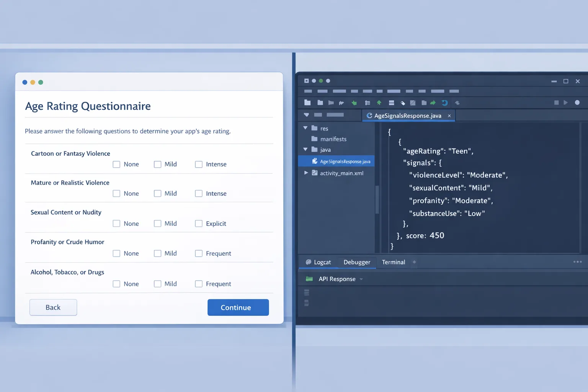Check None for Cartoon or Fantasy Violence
Screen dimensions: 588x392
(x=116, y=164)
